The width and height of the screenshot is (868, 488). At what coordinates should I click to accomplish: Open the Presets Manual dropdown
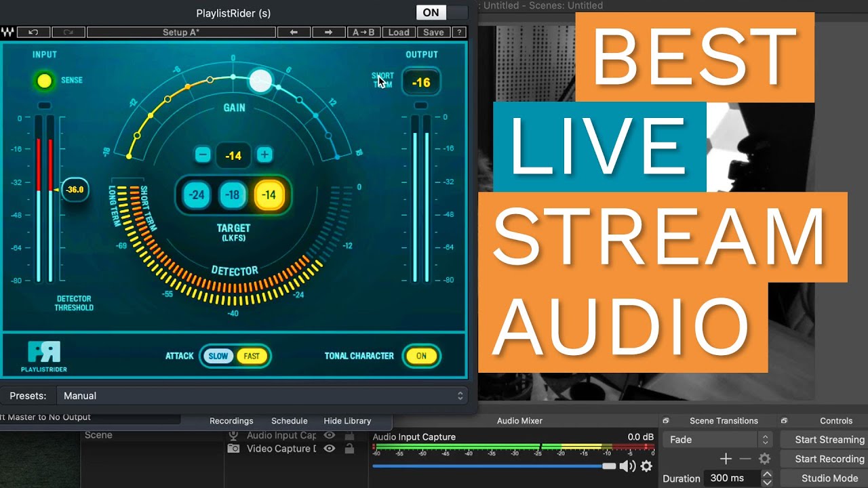tap(262, 396)
